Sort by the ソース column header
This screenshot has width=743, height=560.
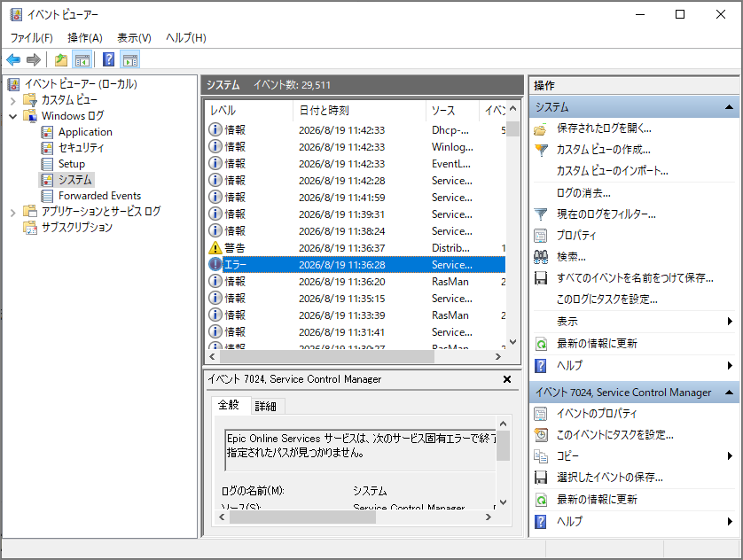click(452, 110)
